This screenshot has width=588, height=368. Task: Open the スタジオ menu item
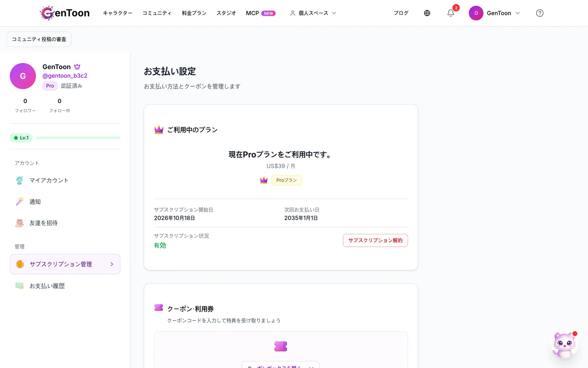click(226, 13)
